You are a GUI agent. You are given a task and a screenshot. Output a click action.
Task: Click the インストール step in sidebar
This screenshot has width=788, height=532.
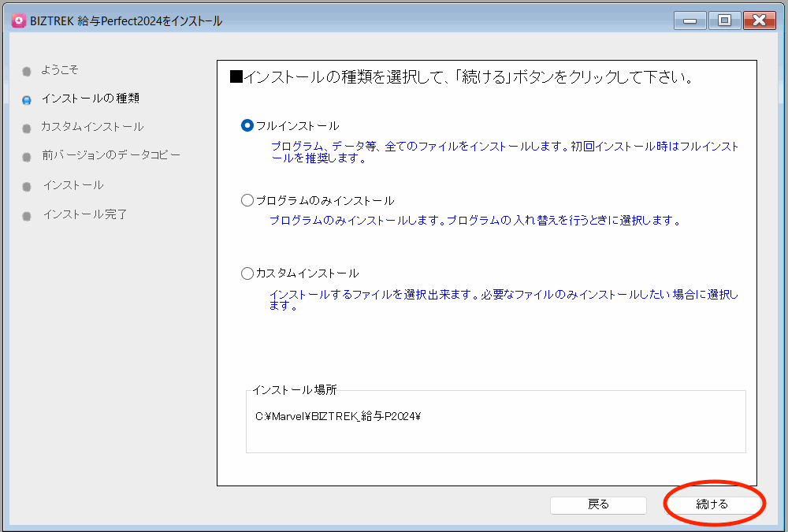click(73, 185)
